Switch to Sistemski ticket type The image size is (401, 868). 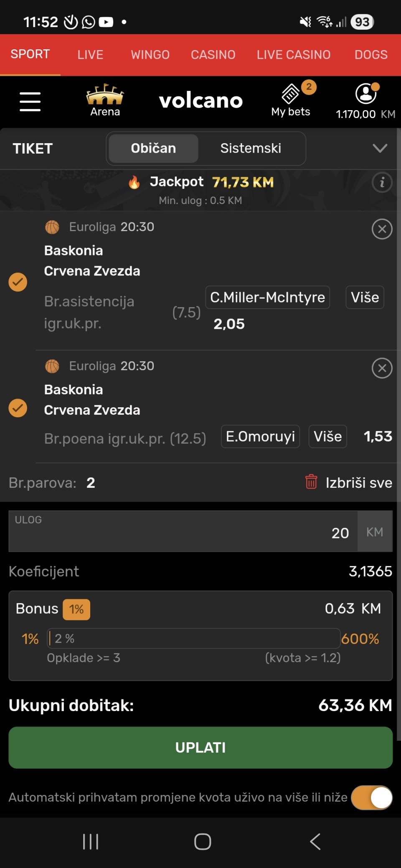(x=251, y=148)
